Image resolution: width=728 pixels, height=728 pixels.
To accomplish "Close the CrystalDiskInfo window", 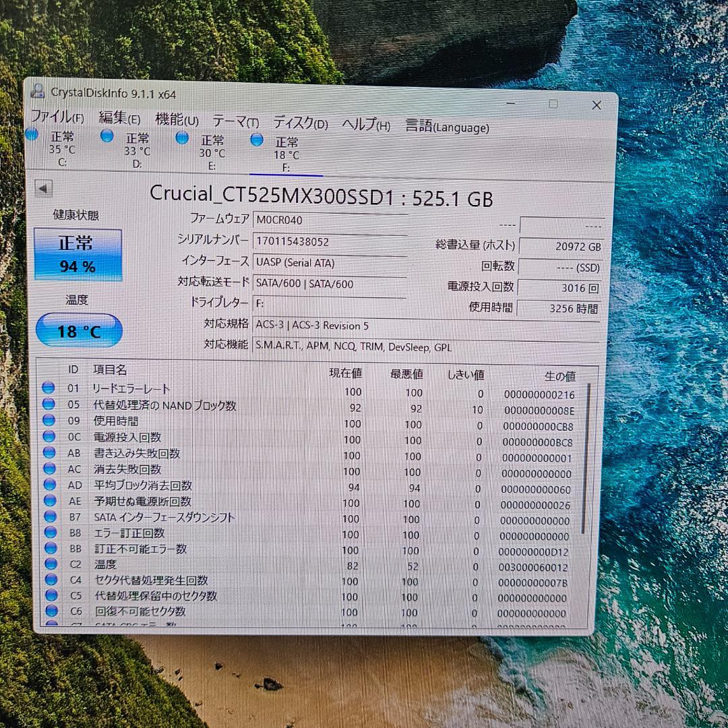I will [597, 105].
